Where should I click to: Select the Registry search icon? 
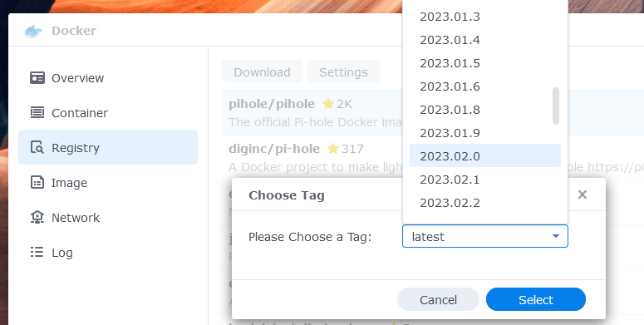pos(37,147)
